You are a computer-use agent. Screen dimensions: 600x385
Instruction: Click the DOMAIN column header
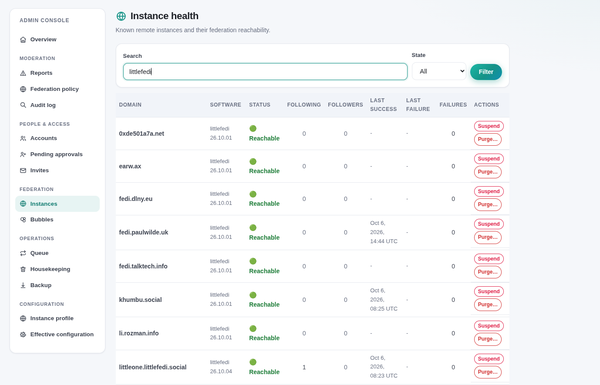coord(130,104)
